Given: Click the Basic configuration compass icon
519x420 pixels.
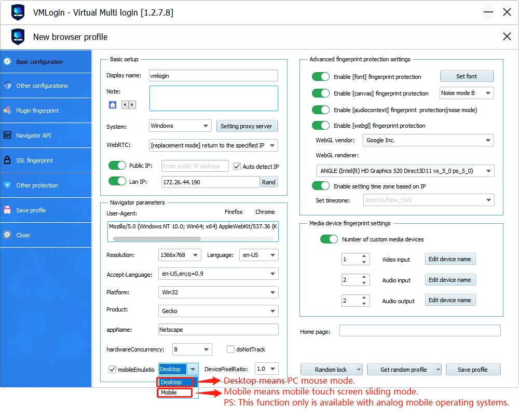Looking at the screenshot, I should [x=7, y=61].
